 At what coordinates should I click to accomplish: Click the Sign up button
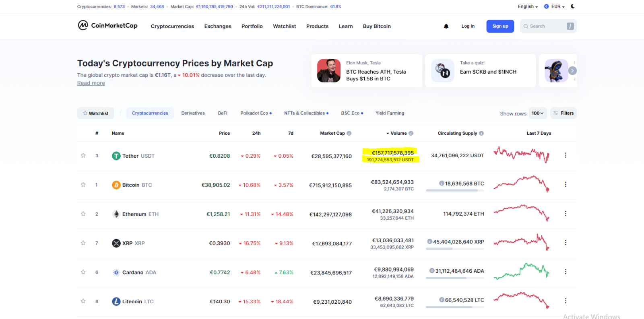pos(500,26)
